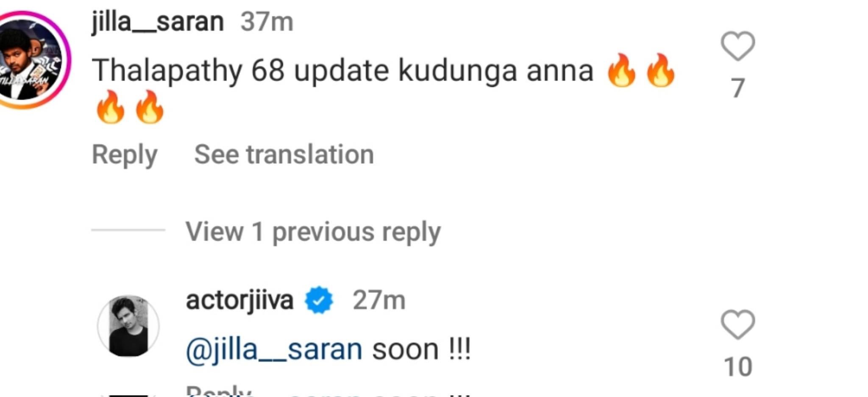Expand View 1 previous reply
This screenshot has height=397, width=868.
[313, 232]
